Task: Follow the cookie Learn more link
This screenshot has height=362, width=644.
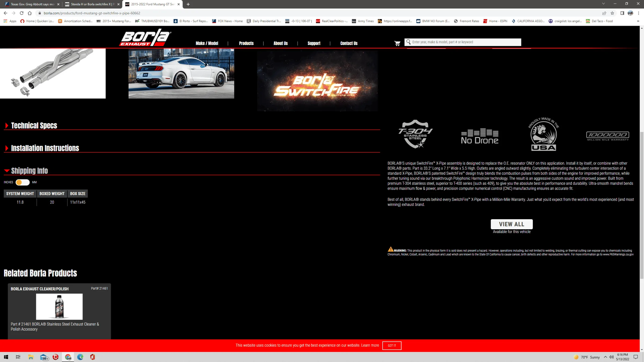Action: pos(370,345)
